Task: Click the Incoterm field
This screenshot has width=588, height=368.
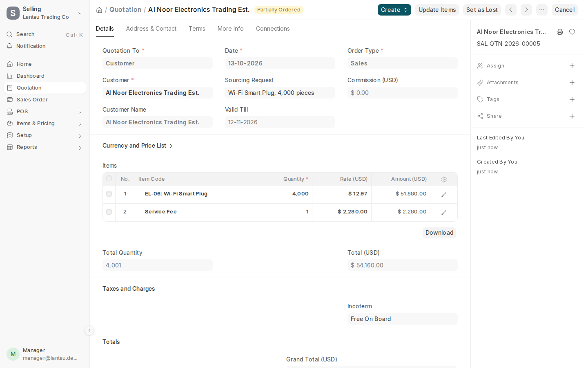Action: coord(403,319)
